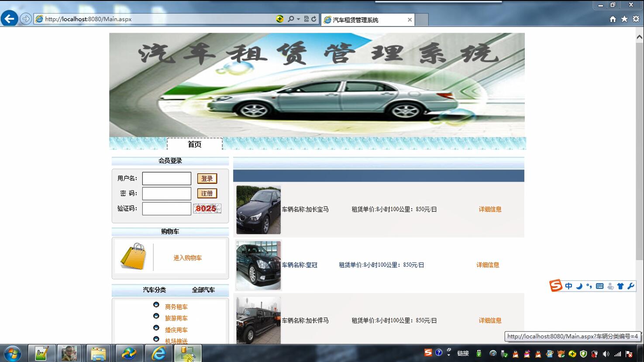This screenshot has height=362, width=644.
Task: Open 详细信息 for 加长宝马
Action: (490, 209)
